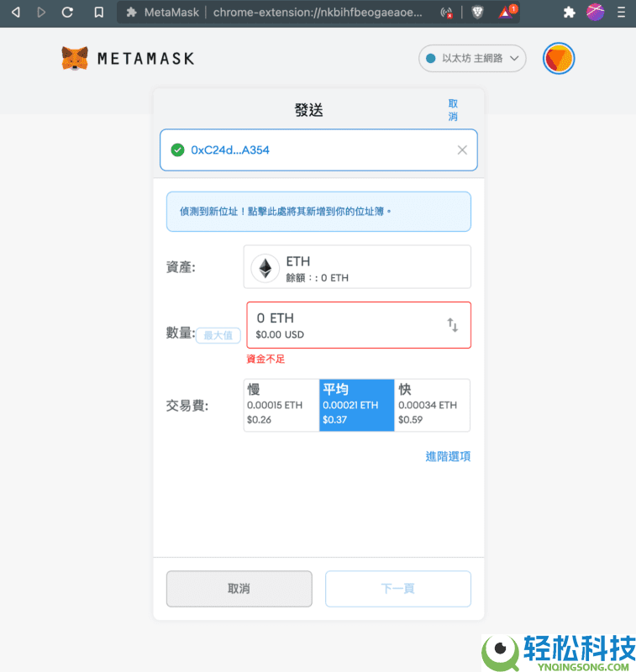Click the METAMASK wordmark text
The image size is (636, 672).
pyautogui.click(x=145, y=59)
